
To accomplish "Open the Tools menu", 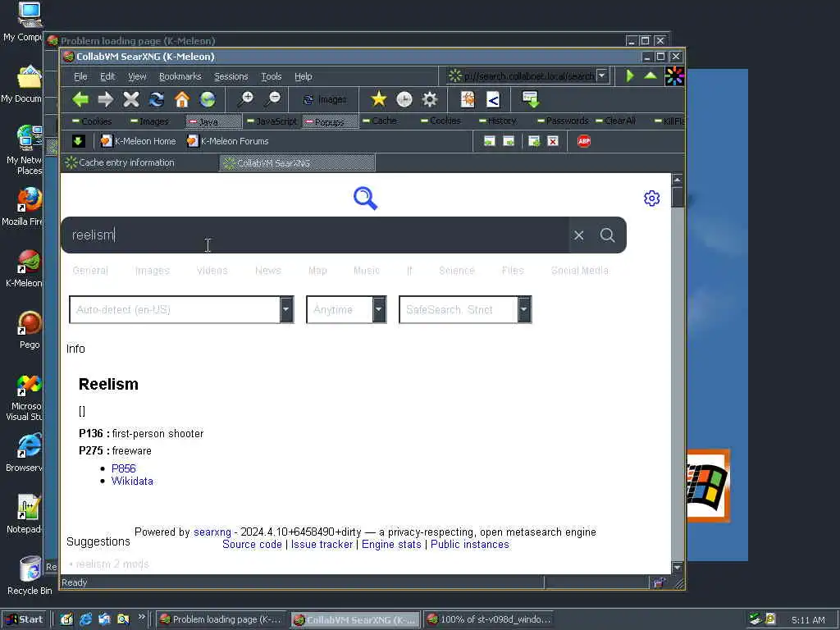I will click(x=271, y=76).
